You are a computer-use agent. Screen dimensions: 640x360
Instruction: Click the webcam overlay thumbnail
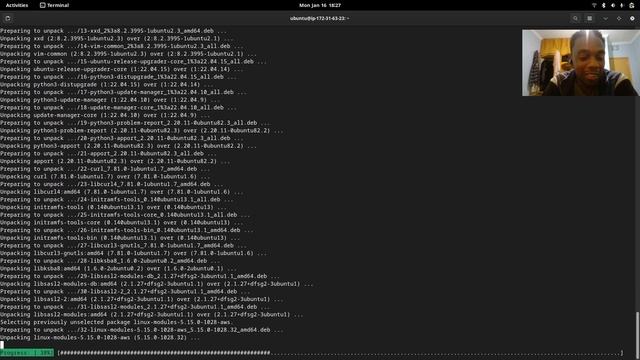[x=581, y=62]
